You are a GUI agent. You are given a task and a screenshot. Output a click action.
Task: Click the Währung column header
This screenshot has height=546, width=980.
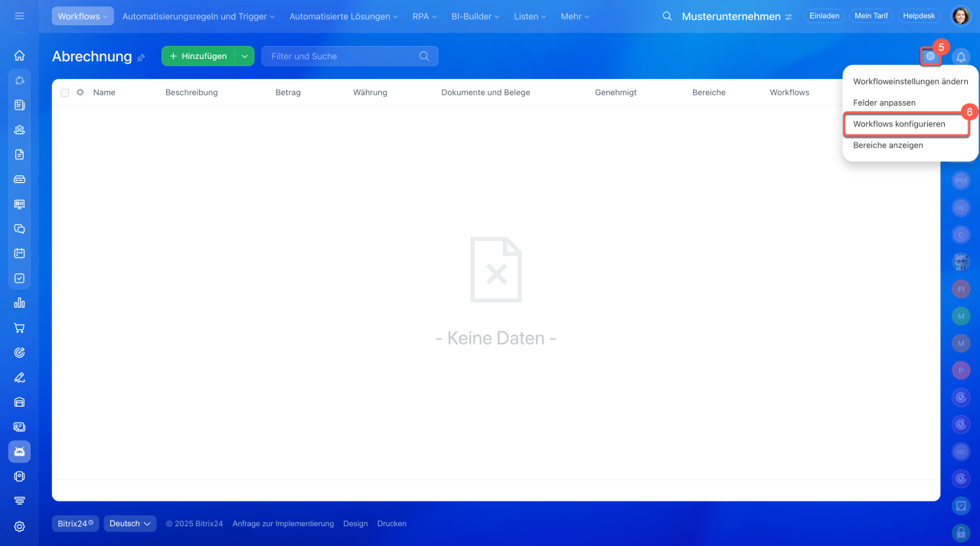370,93
